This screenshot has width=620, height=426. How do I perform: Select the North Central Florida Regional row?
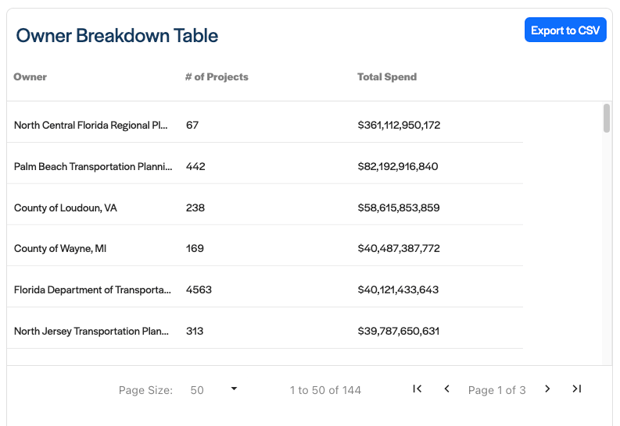coord(91,126)
